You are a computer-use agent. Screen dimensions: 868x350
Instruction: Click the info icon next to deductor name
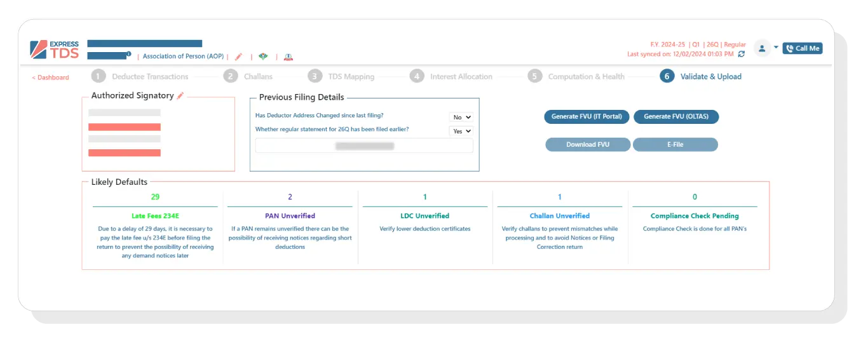click(x=129, y=54)
